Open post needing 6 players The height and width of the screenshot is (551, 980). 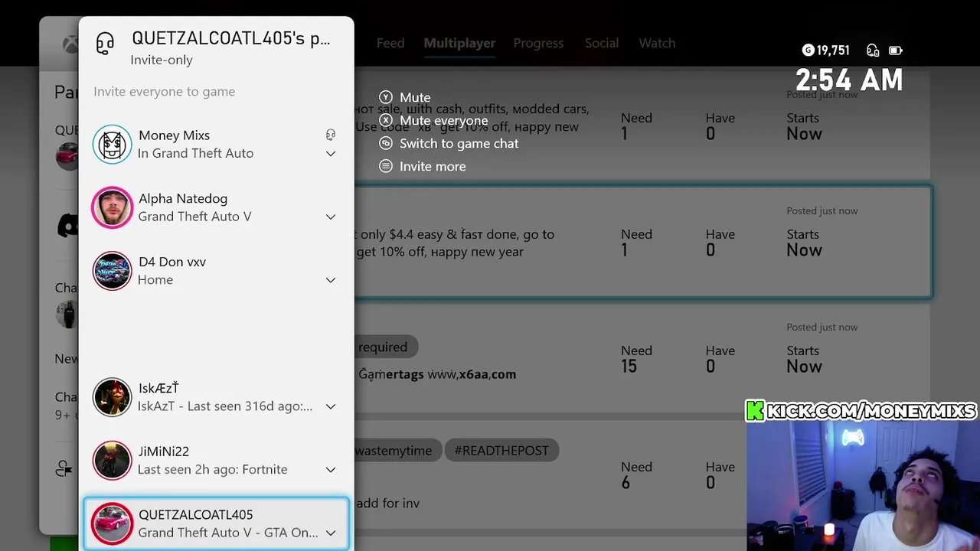pyautogui.click(x=642, y=474)
